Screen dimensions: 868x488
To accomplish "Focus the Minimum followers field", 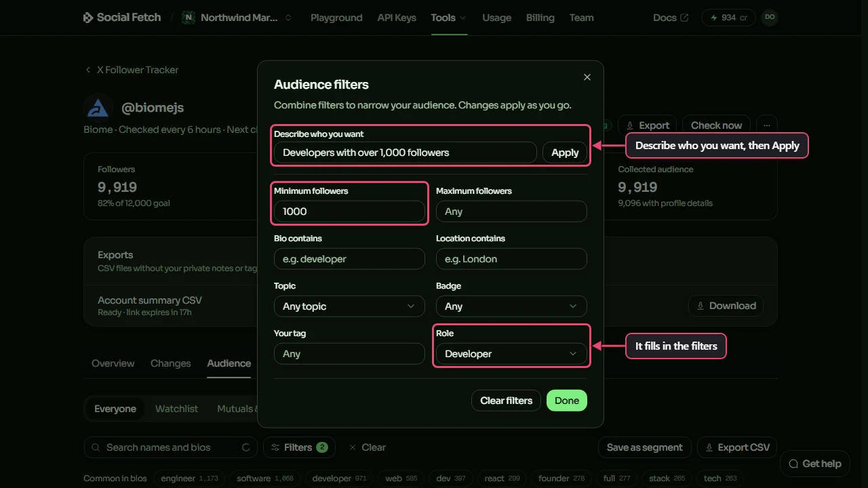I will click(349, 211).
